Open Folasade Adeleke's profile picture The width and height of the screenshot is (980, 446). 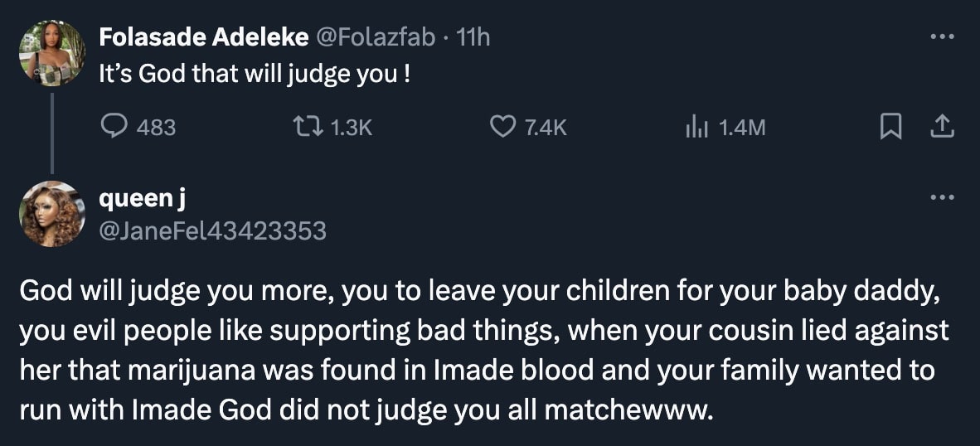coord(52,53)
